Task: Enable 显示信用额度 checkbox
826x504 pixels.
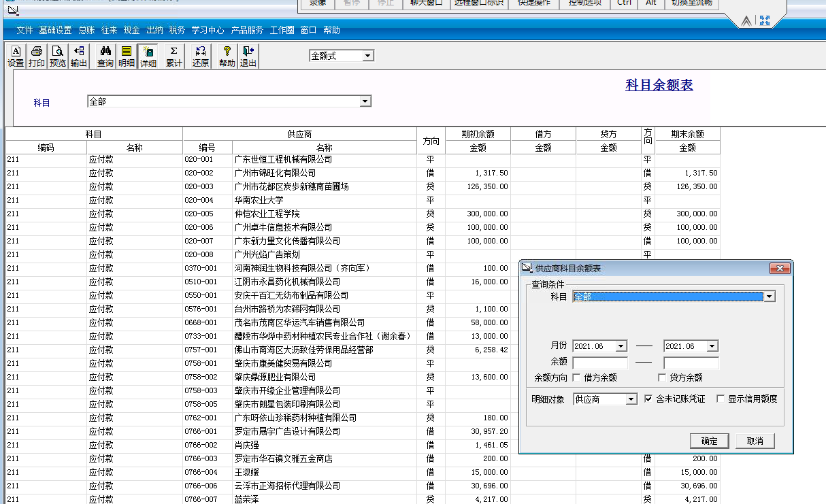Action: pos(721,399)
